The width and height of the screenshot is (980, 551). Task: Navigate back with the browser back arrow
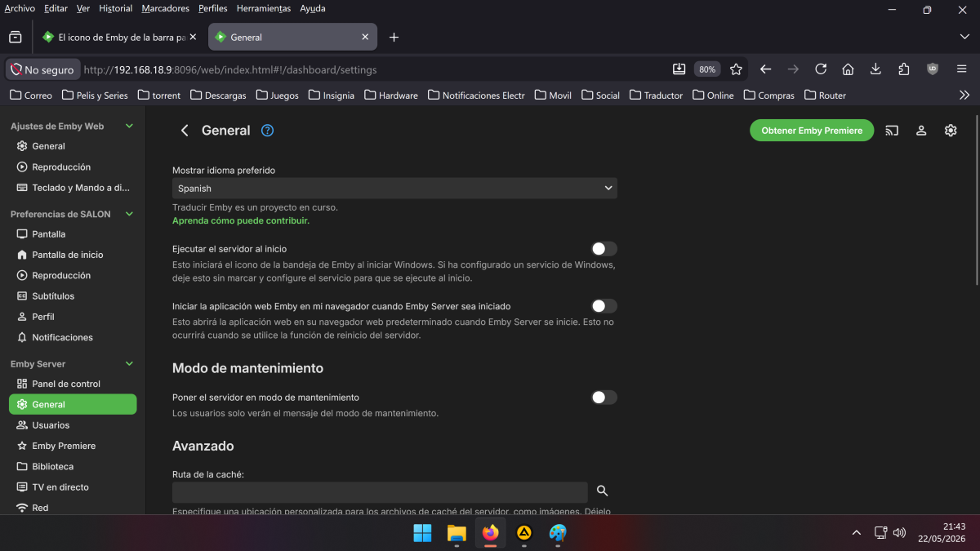(765, 69)
